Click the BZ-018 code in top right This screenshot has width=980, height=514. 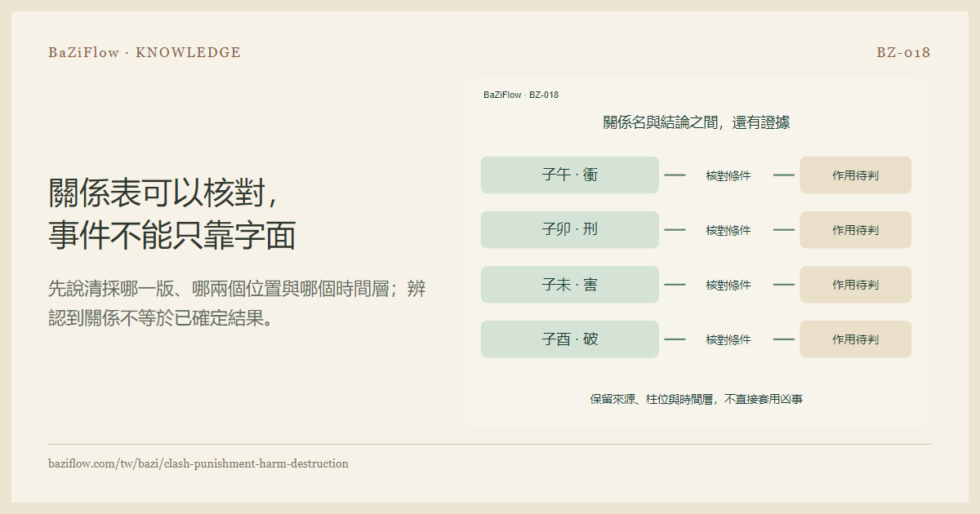[903, 52]
